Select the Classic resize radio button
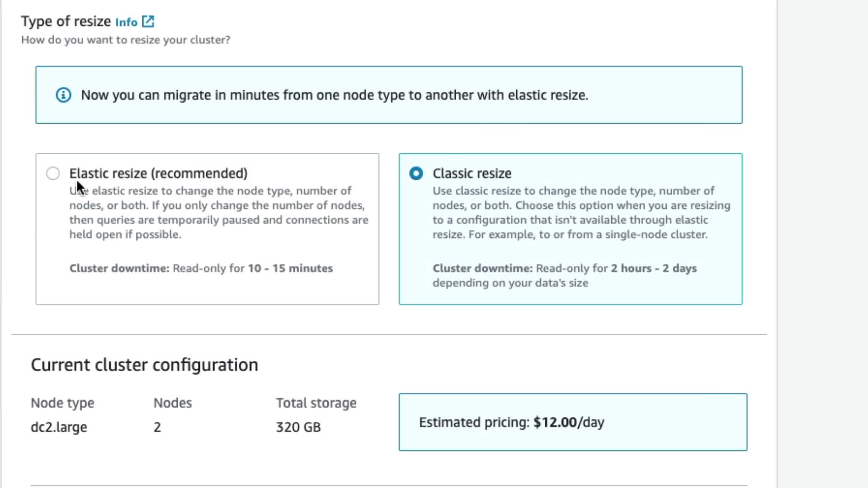 pyautogui.click(x=416, y=174)
